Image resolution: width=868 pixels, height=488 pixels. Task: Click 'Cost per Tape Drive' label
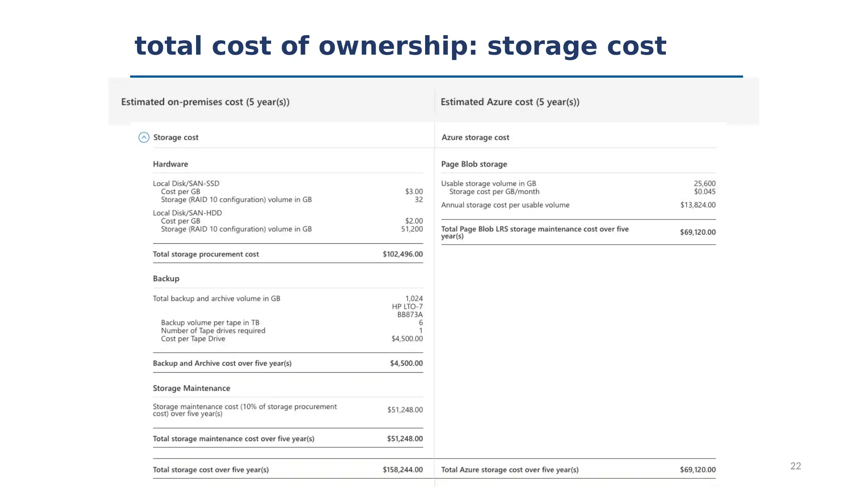[x=193, y=339]
